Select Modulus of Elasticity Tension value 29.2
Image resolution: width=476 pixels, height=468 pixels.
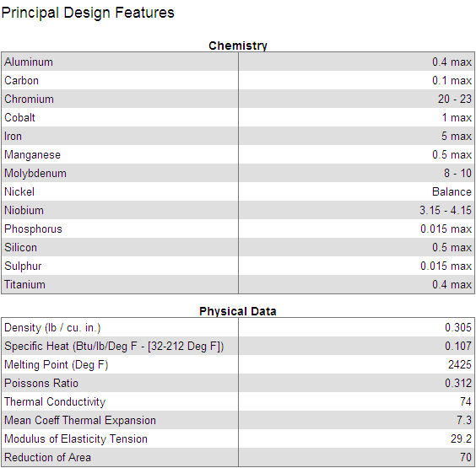pos(461,438)
